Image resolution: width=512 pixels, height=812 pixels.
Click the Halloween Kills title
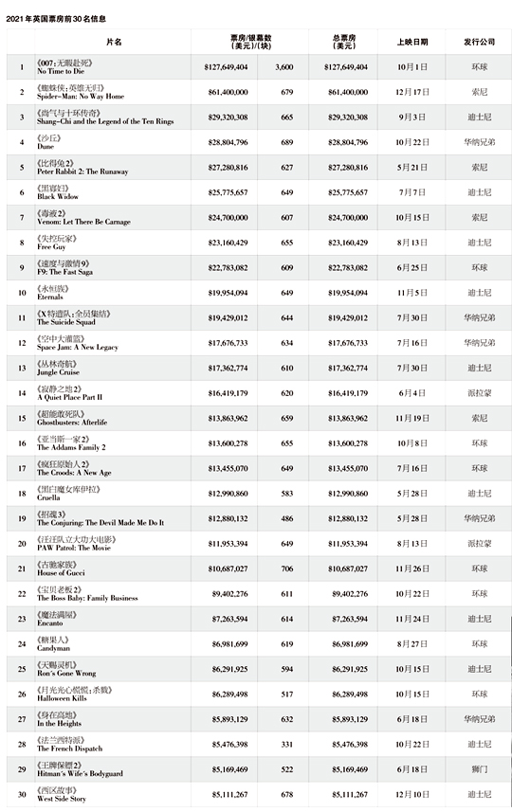62,698
